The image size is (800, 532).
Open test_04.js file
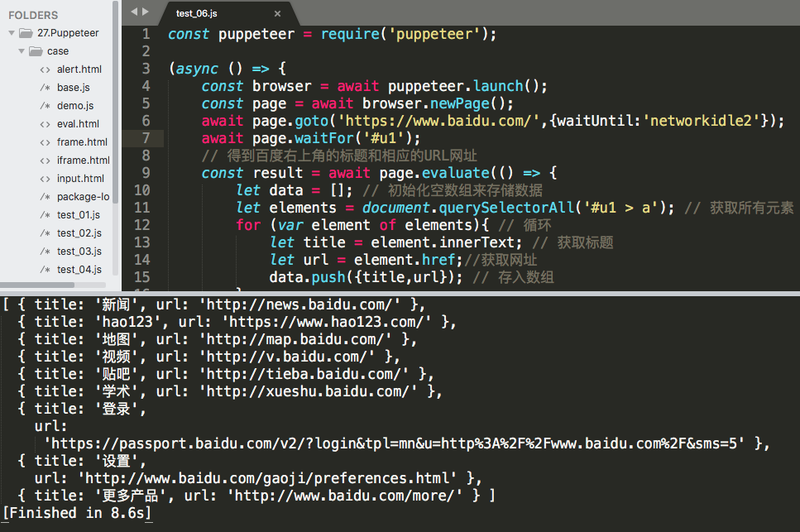[79, 270]
